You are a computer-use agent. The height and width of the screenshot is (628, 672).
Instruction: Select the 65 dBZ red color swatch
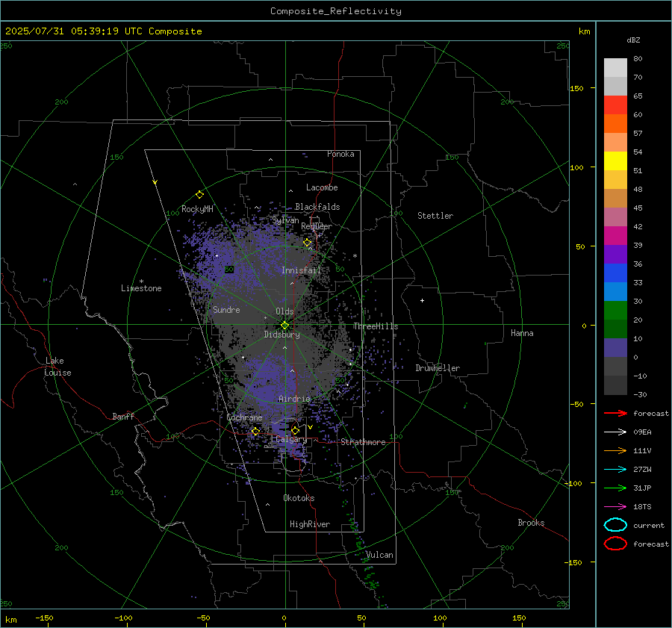(x=615, y=105)
